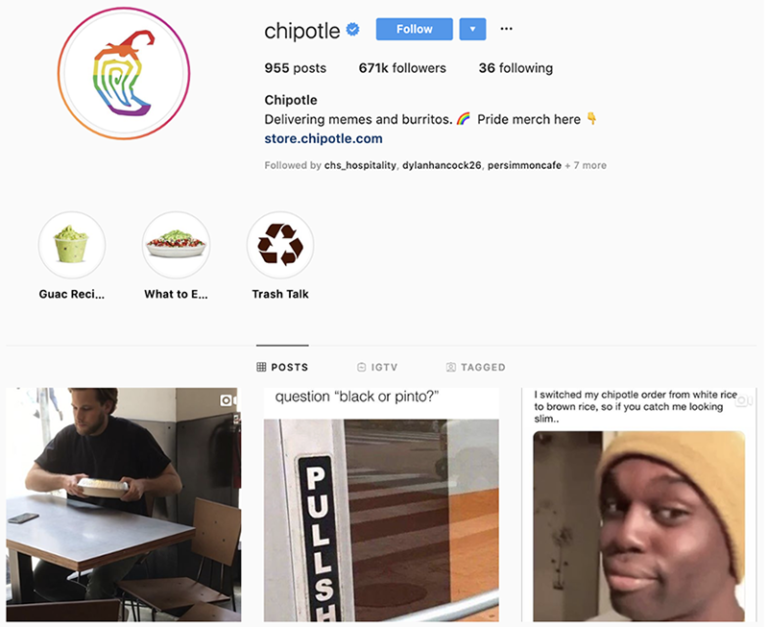768x627 pixels.
Task: Click the chs_hospitality follower link
Action: point(360,166)
